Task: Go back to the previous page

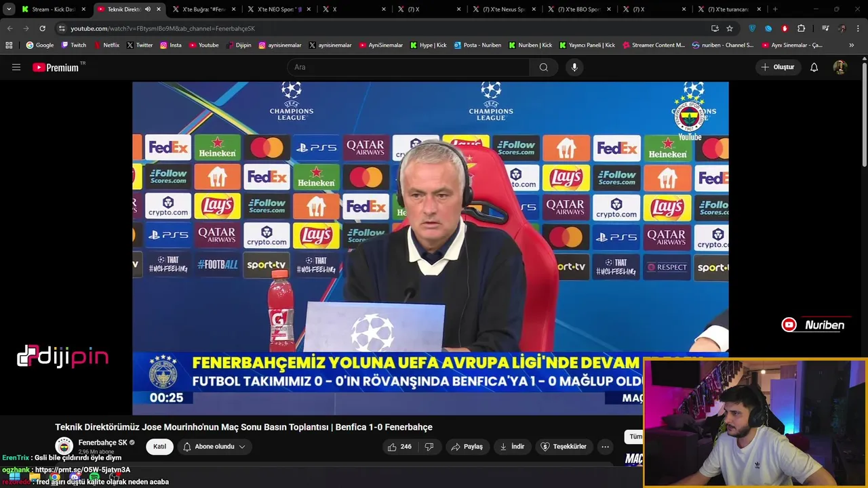Action: pyautogui.click(x=9, y=28)
